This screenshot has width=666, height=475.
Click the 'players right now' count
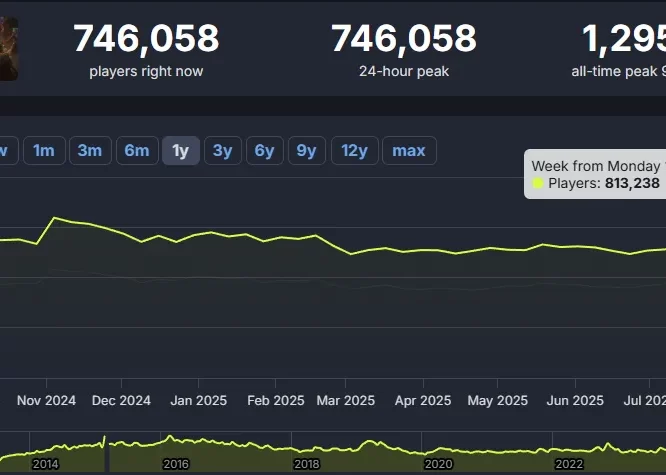click(x=146, y=39)
